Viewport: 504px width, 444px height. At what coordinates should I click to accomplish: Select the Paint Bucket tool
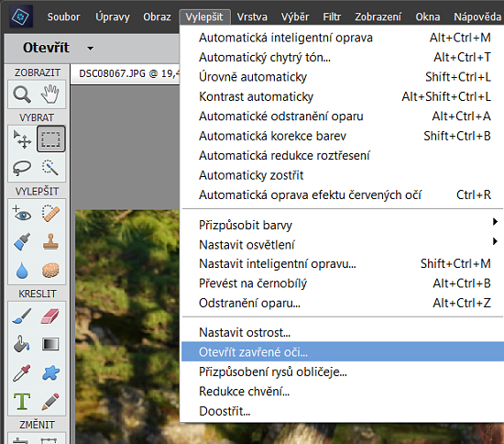click(22, 344)
